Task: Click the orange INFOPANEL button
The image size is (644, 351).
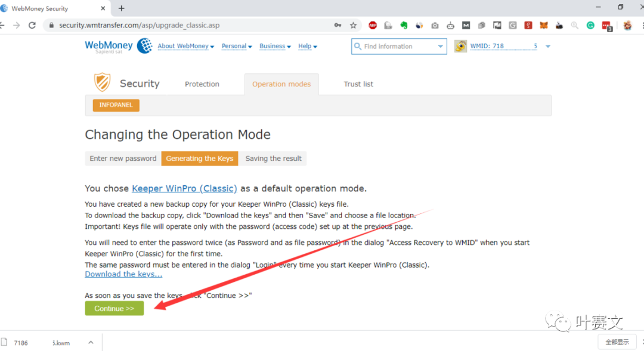Action: pos(116,105)
